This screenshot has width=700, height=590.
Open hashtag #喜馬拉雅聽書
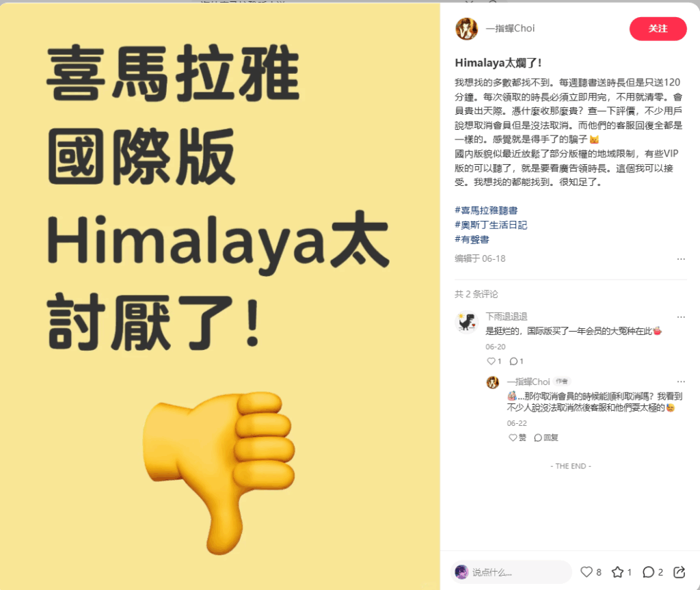tap(486, 211)
